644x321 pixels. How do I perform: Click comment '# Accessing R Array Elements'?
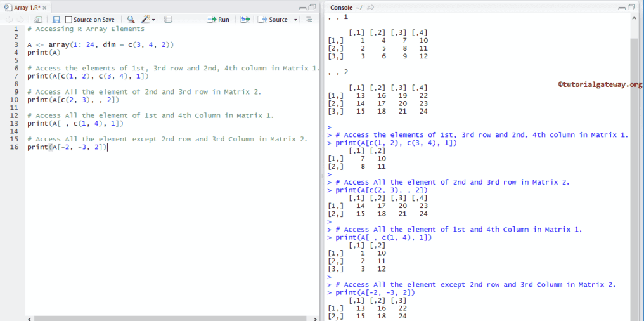[x=86, y=29]
